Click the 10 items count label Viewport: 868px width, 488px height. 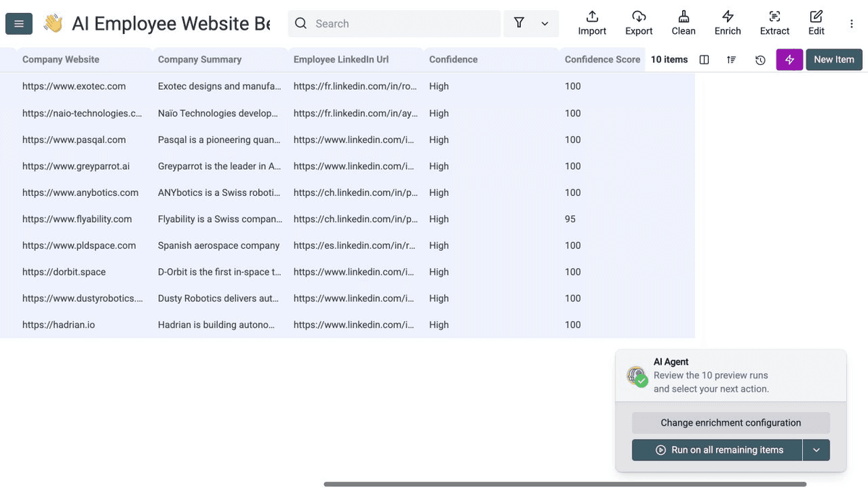(669, 59)
